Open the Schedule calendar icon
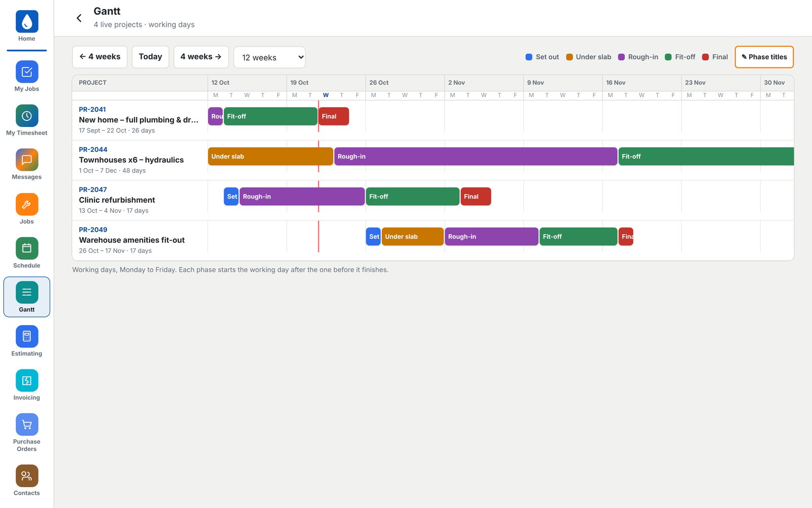This screenshot has height=508, width=812. pyautogui.click(x=27, y=248)
